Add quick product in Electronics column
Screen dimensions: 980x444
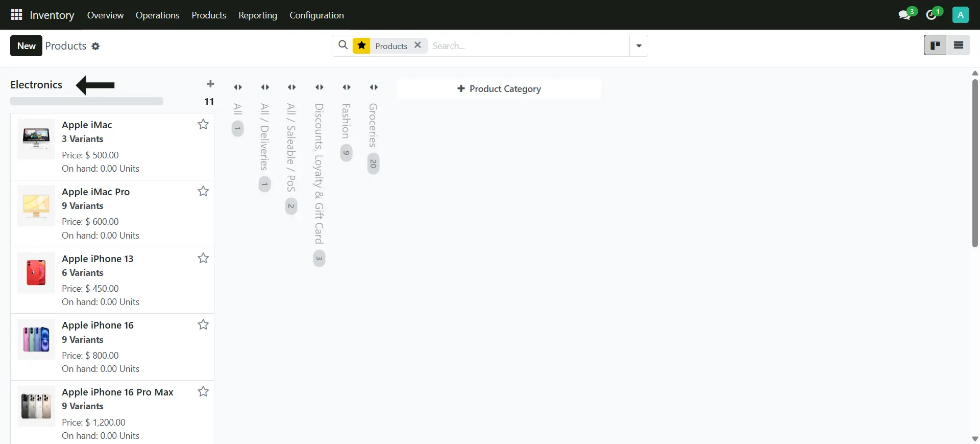coord(210,84)
